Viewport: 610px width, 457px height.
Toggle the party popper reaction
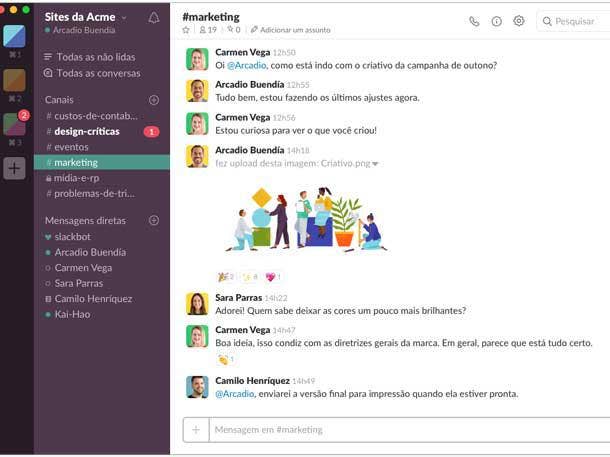click(226, 277)
